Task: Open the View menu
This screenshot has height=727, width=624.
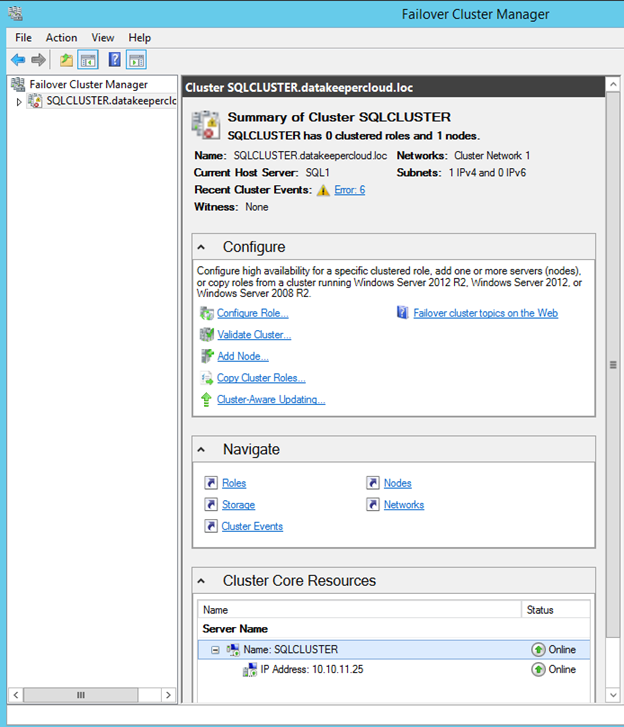Action: (103, 37)
